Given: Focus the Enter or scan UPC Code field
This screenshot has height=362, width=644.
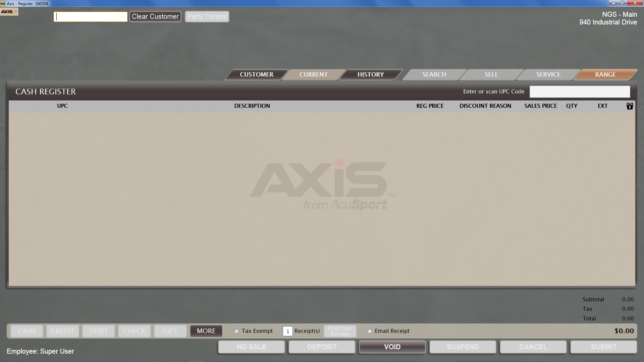Looking at the screenshot, I should 580,92.
